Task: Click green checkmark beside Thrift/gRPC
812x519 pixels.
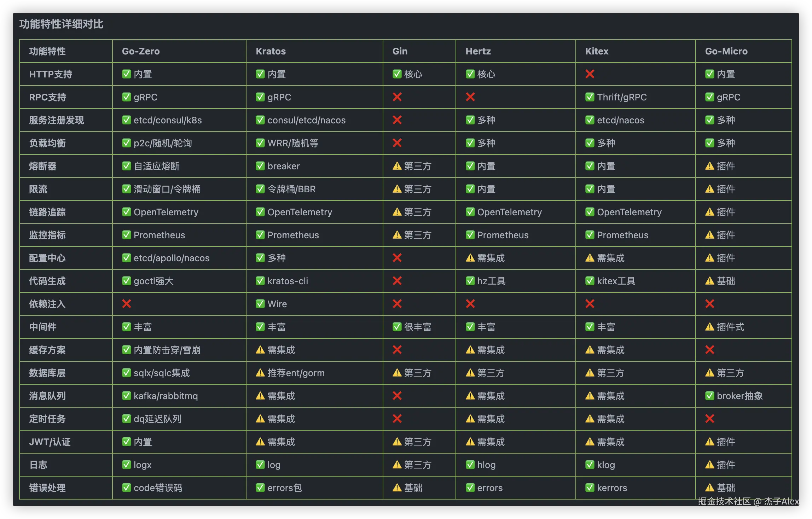Action: tap(590, 97)
